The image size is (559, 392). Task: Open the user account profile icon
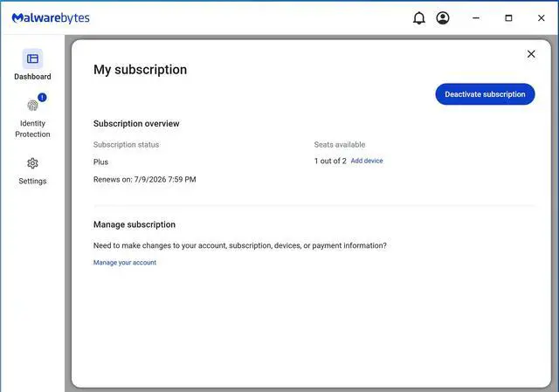(443, 17)
